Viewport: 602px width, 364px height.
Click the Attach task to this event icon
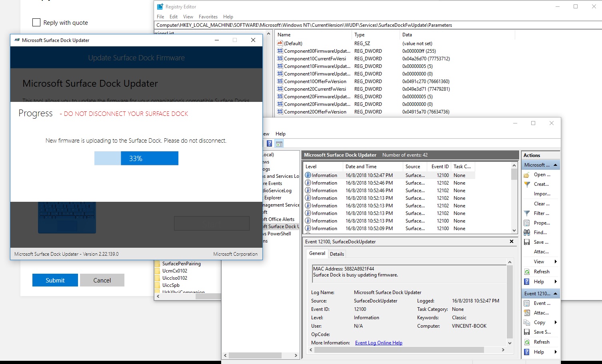[527, 313]
